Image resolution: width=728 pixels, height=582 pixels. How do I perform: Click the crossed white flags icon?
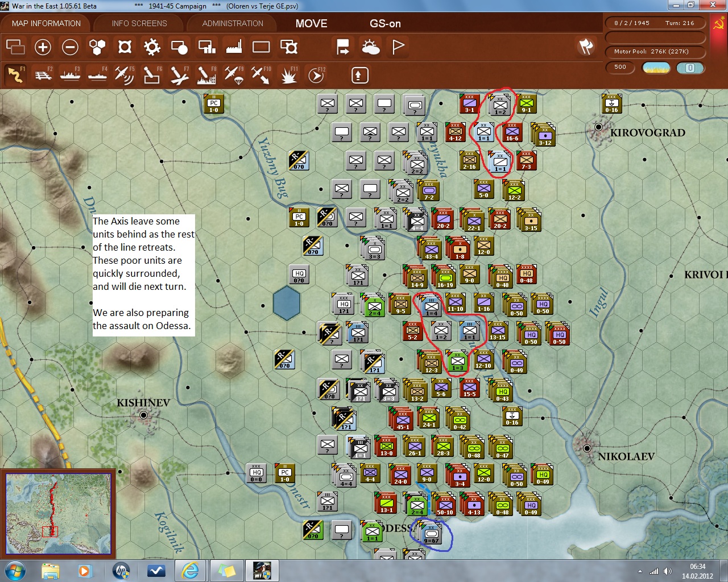point(586,47)
